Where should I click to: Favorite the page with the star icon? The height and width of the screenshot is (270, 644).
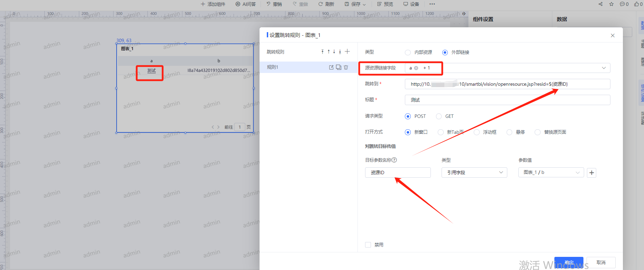[611, 4]
